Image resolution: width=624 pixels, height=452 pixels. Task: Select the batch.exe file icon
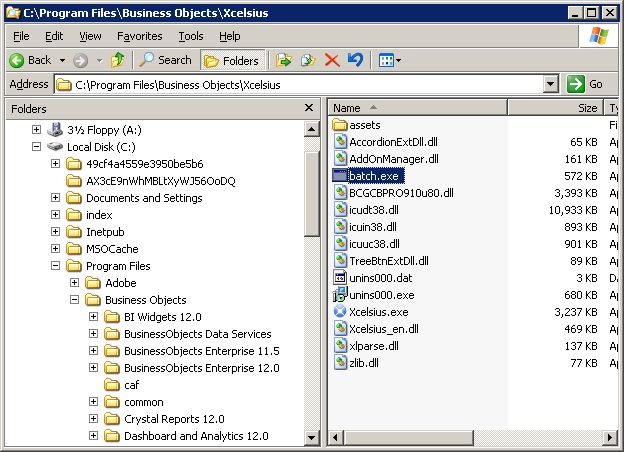[x=340, y=175]
